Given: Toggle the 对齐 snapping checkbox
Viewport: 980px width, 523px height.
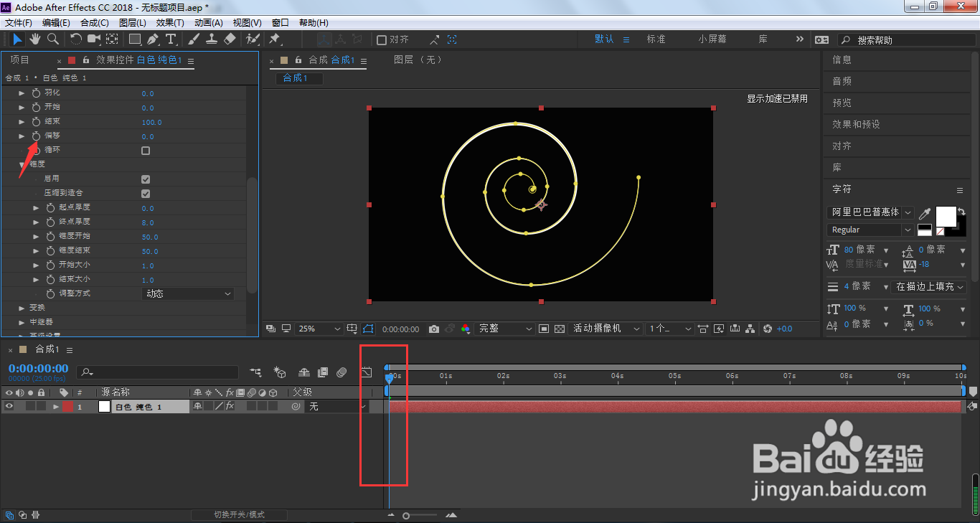Looking at the screenshot, I should click(382, 40).
